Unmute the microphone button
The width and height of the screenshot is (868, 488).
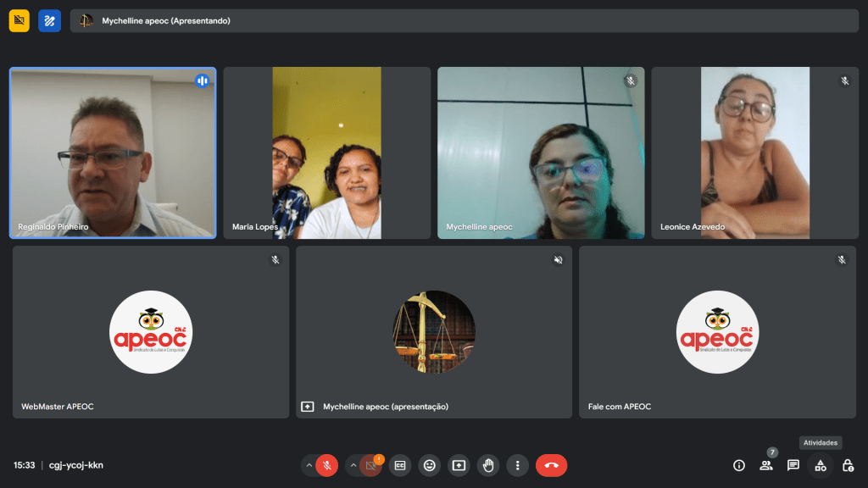click(x=326, y=465)
